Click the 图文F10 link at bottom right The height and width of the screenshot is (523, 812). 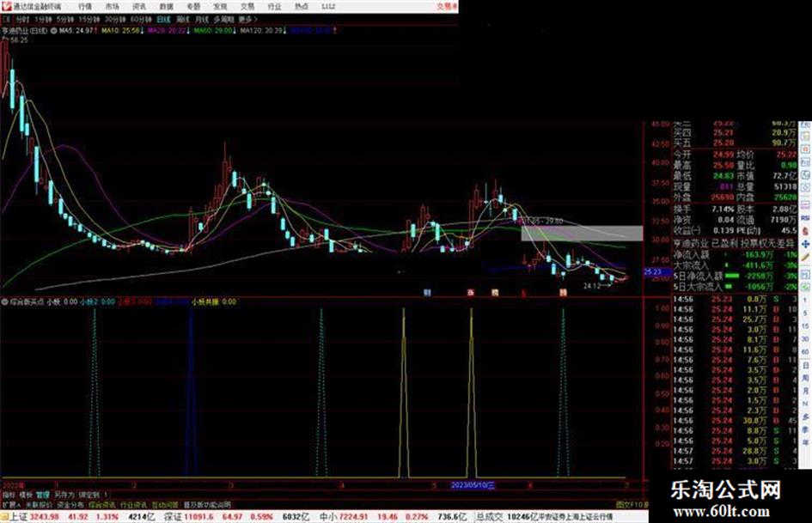(630, 504)
